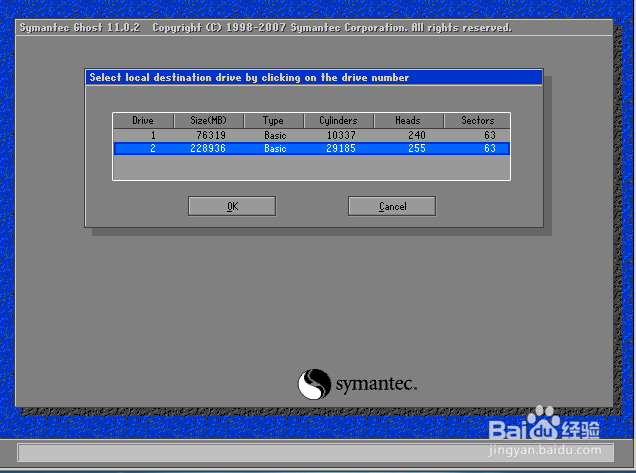Click size value 228936
Screen dimensions: 636x473
(x=208, y=148)
